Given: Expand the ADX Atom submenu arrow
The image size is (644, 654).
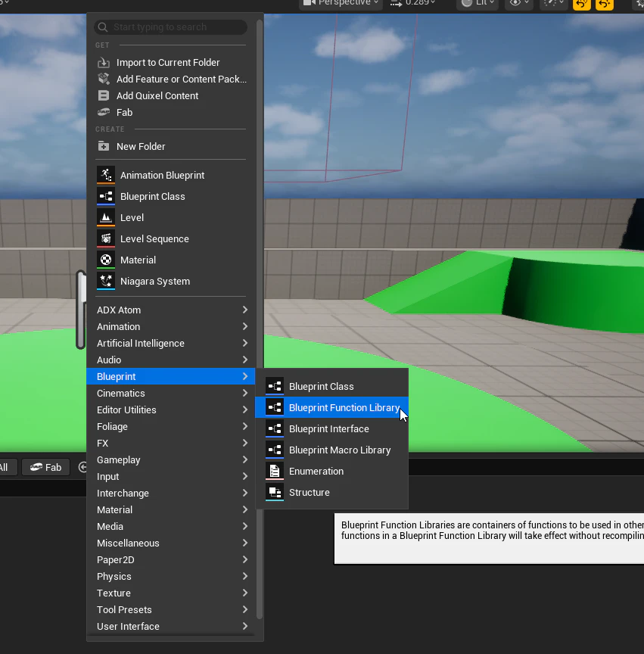Looking at the screenshot, I should click(245, 310).
